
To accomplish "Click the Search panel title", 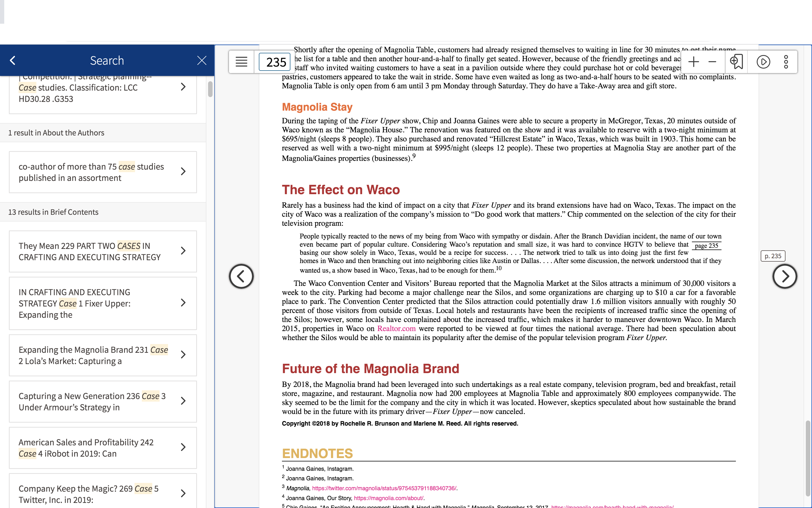I will click(x=107, y=60).
